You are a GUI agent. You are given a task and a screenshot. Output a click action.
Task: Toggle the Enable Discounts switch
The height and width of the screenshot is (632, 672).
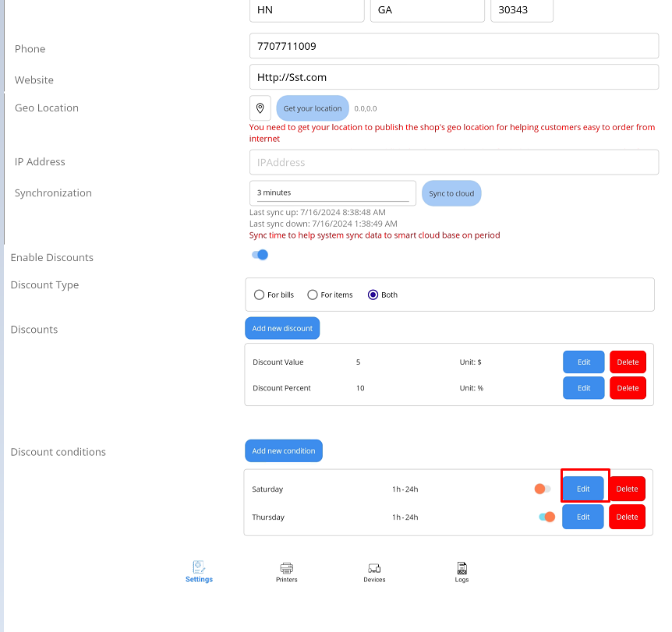[260, 255]
